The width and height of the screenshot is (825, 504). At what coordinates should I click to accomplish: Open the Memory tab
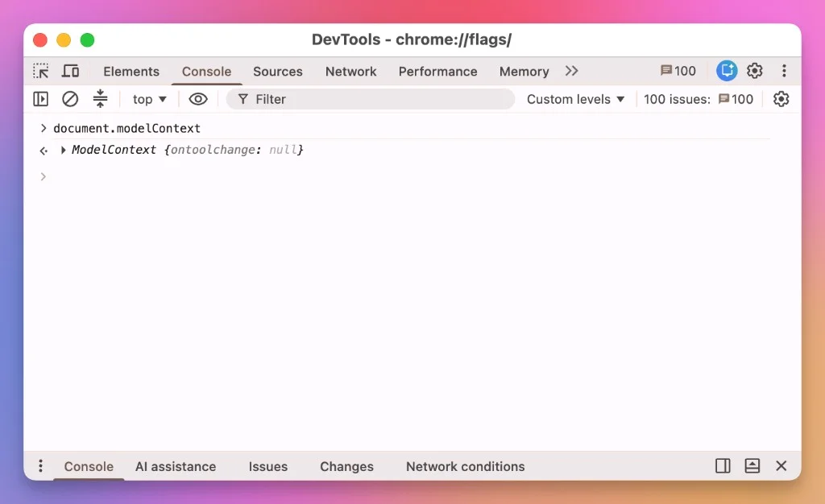524,72
